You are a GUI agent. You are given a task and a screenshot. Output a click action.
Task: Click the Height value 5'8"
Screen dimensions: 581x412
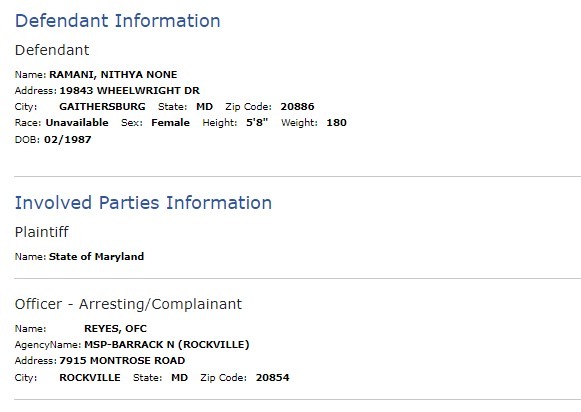click(257, 123)
